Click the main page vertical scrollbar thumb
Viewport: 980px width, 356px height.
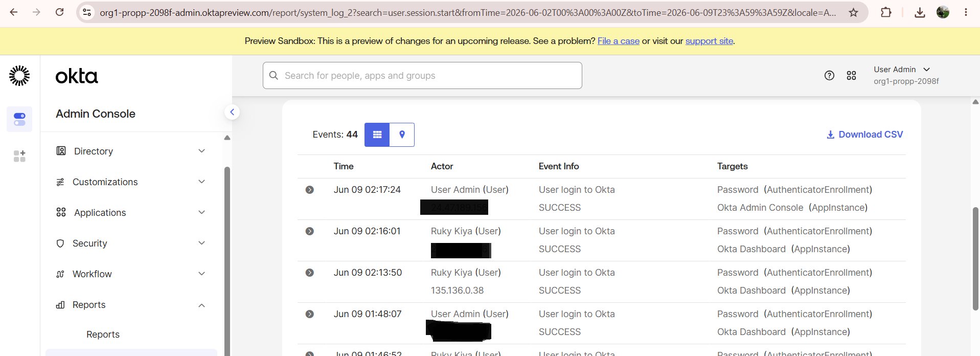tap(975, 258)
